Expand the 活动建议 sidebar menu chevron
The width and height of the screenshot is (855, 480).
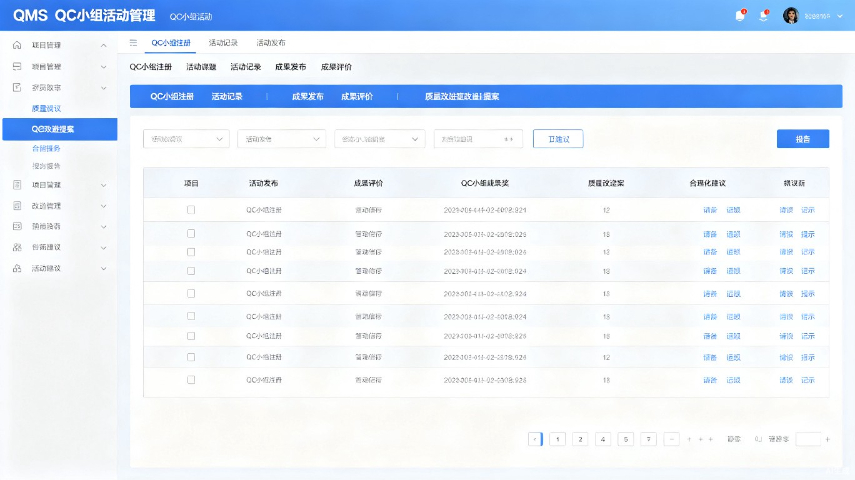coord(104,268)
